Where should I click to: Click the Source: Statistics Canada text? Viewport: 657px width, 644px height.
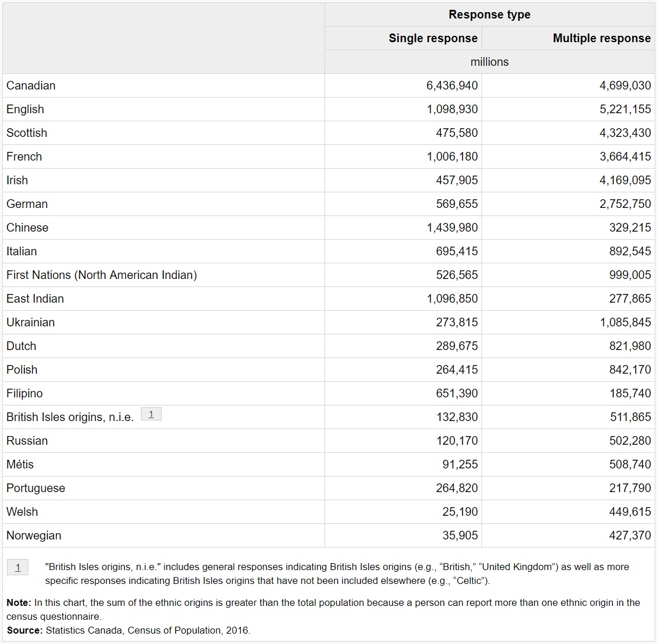[129, 630]
